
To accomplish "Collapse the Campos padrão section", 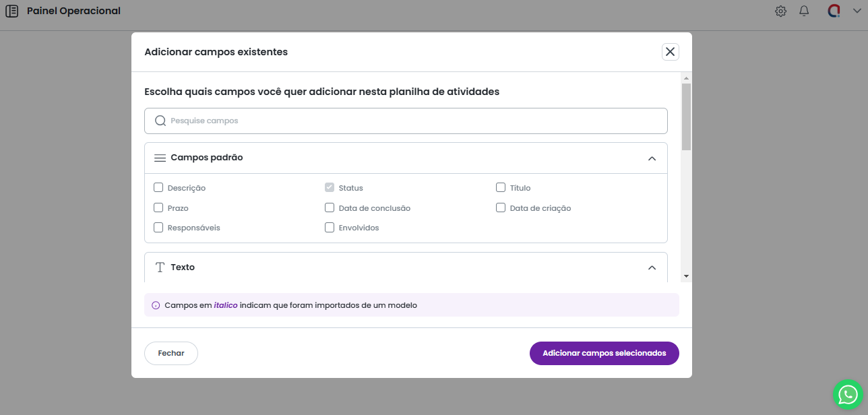I will 652,158.
